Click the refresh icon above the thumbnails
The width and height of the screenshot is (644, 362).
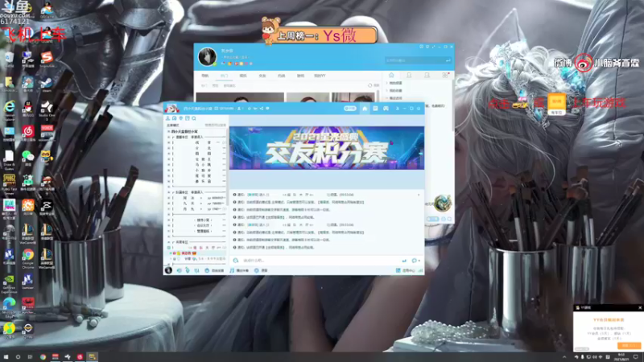tap(369, 85)
